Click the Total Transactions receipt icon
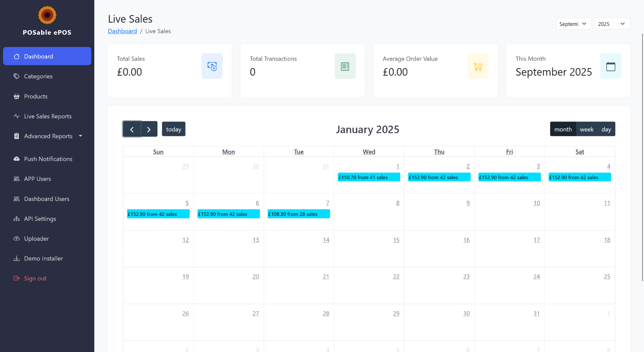The height and width of the screenshot is (352, 644). [x=345, y=66]
